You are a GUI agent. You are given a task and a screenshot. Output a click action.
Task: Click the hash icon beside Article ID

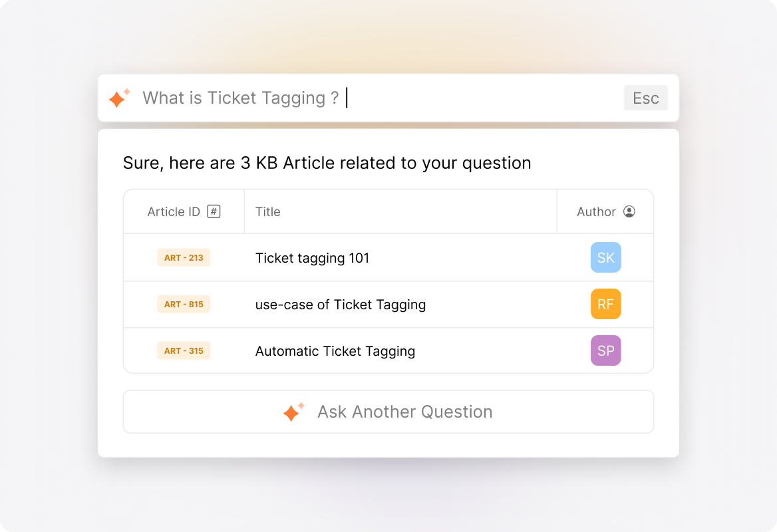214,211
